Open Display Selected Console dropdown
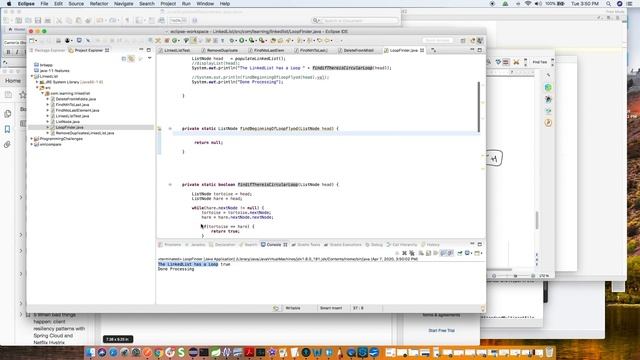This screenshot has width=640, height=360. click(x=472, y=253)
